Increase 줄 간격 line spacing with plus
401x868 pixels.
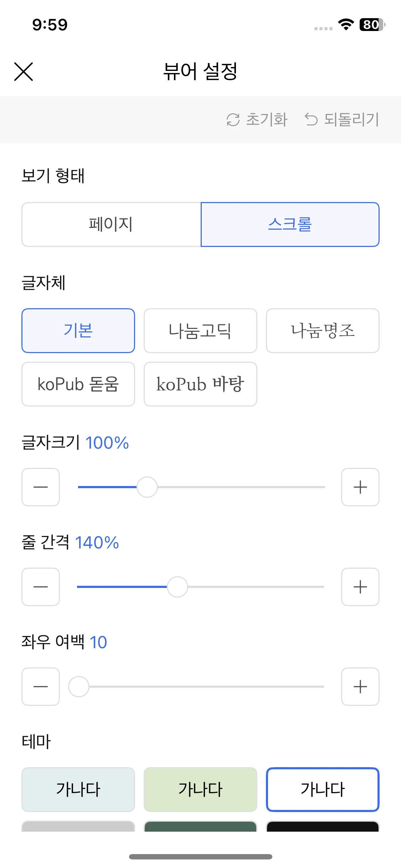[x=360, y=587]
